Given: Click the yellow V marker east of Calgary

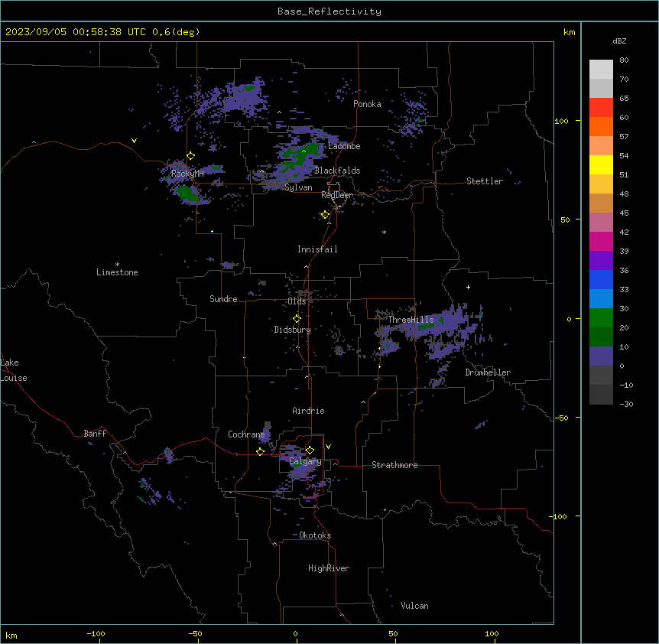Looking at the screenshot, I should [x=328, y=447].
